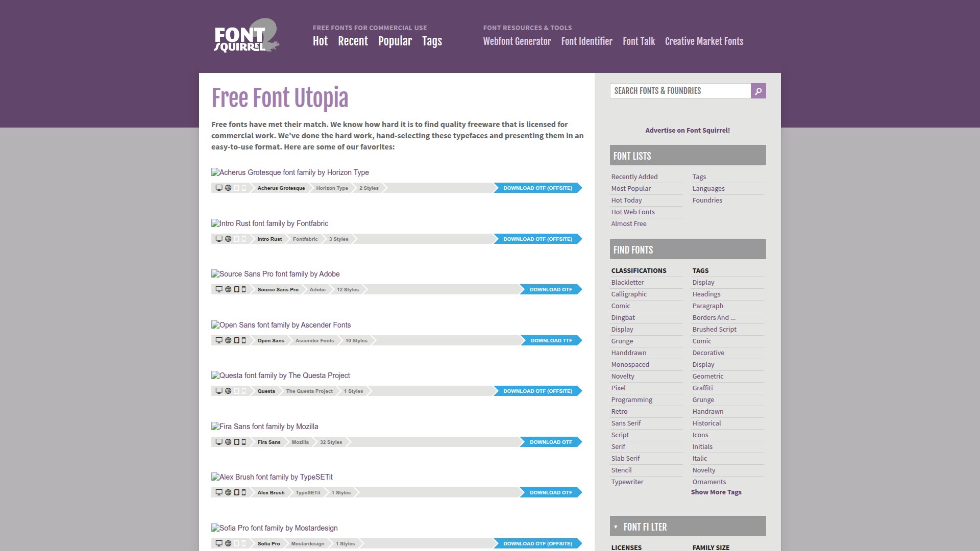Click desktop icon in Alex Brush row
The width and height of the screenshot is (980, 551).
[x=219, y=492]
